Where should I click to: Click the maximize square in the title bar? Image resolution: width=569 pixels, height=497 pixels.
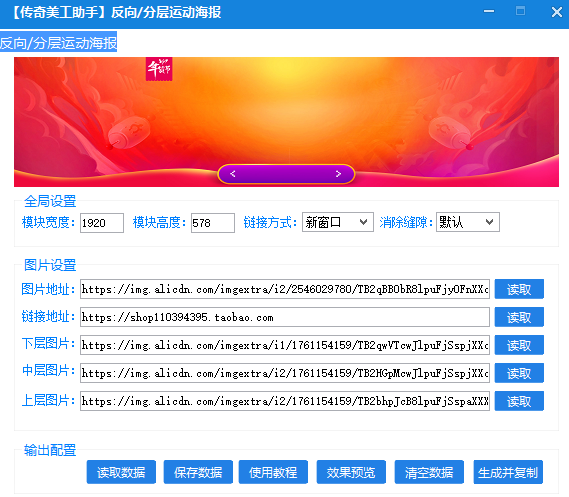[x=520, y=11]
